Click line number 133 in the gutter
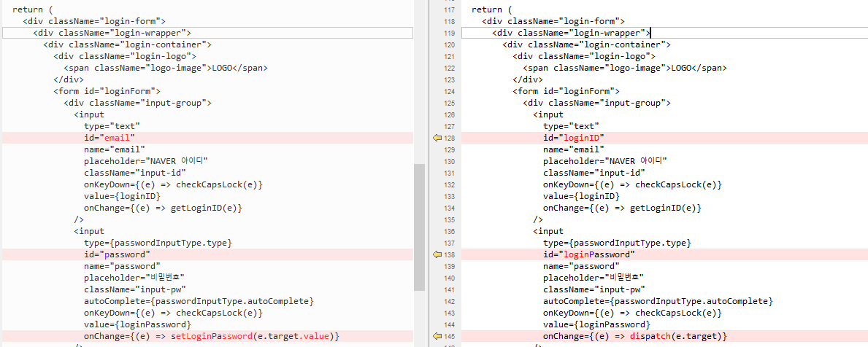This screenshot has height=347, width=868. pyautogui.click(x=450, y=196)
